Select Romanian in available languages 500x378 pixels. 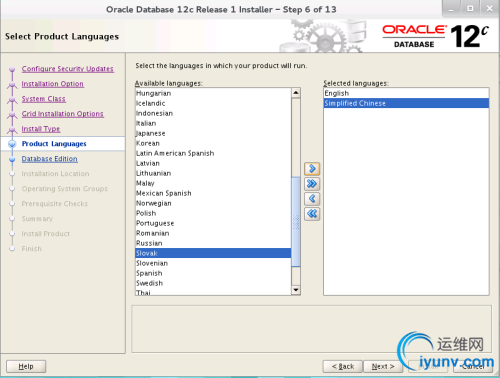213,233
